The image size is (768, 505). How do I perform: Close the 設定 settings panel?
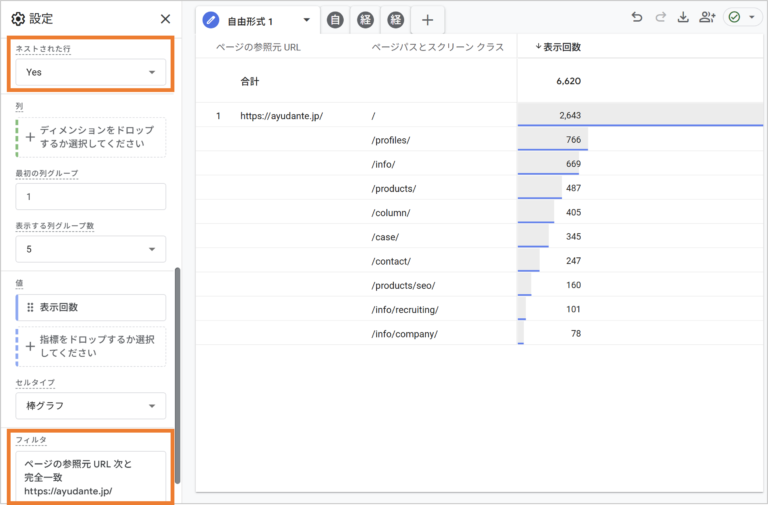pos(165,19)
